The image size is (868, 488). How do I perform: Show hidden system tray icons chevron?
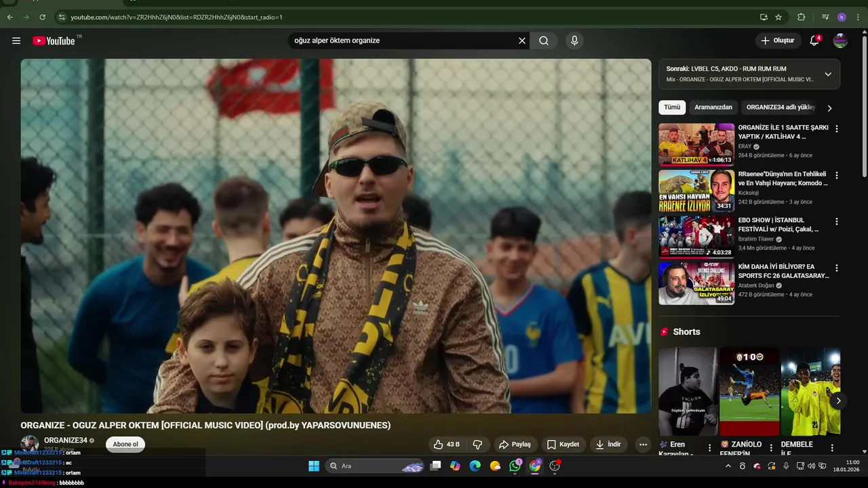point(728,466)
